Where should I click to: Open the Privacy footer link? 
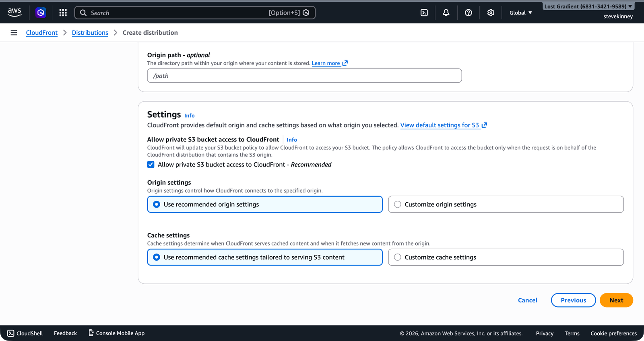click(x=545, y=333)
